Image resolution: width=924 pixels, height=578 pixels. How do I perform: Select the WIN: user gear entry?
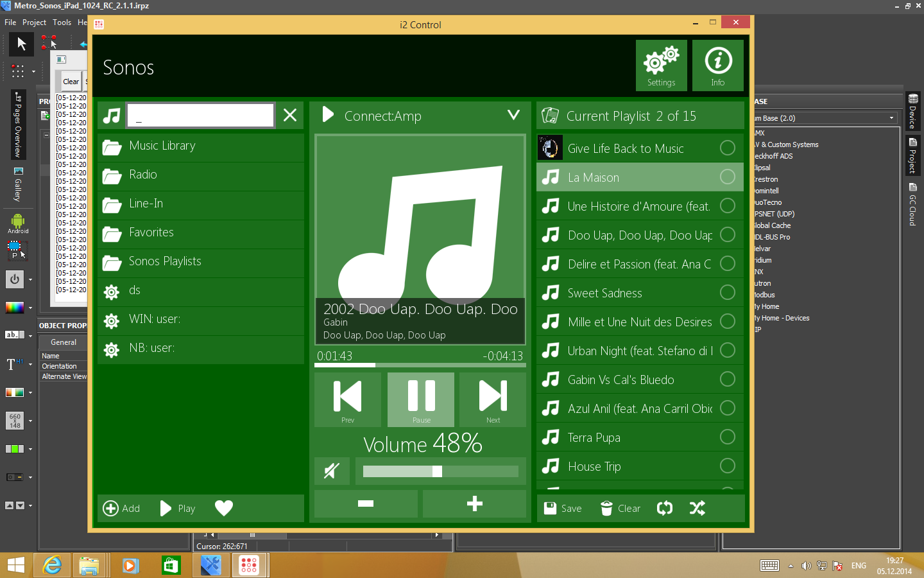pos(201,320)
